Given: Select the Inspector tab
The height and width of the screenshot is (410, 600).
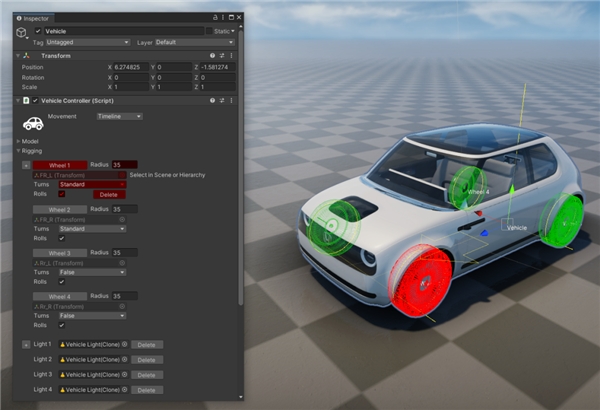Looking at the screenshot, I should pyautogui.click(x=33, y=18).
